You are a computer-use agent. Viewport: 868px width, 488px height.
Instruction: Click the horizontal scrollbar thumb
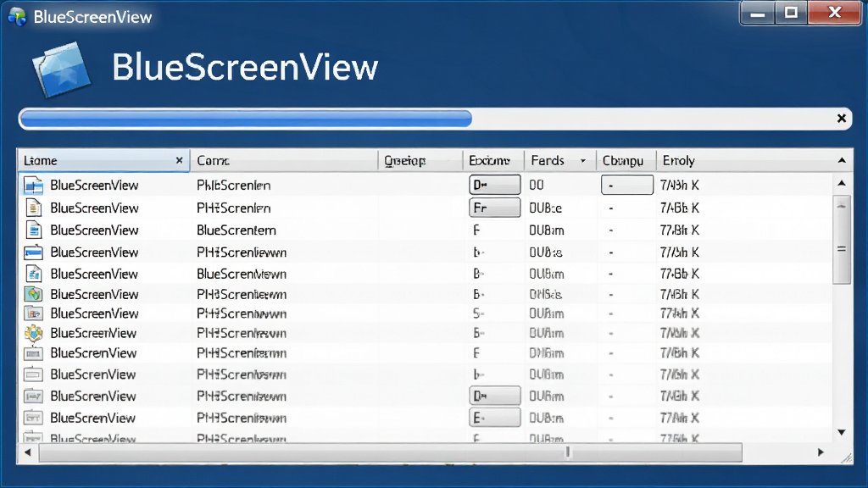point(390,452)
